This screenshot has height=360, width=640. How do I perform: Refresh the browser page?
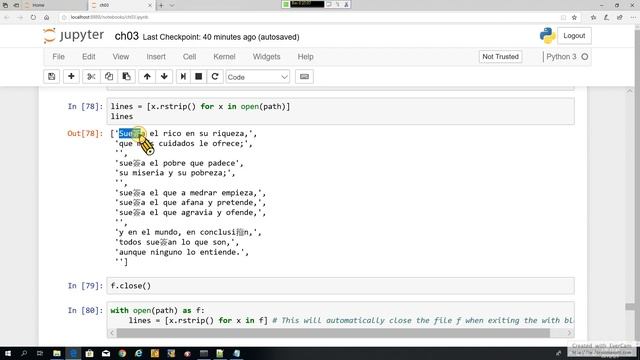[33, 17]
